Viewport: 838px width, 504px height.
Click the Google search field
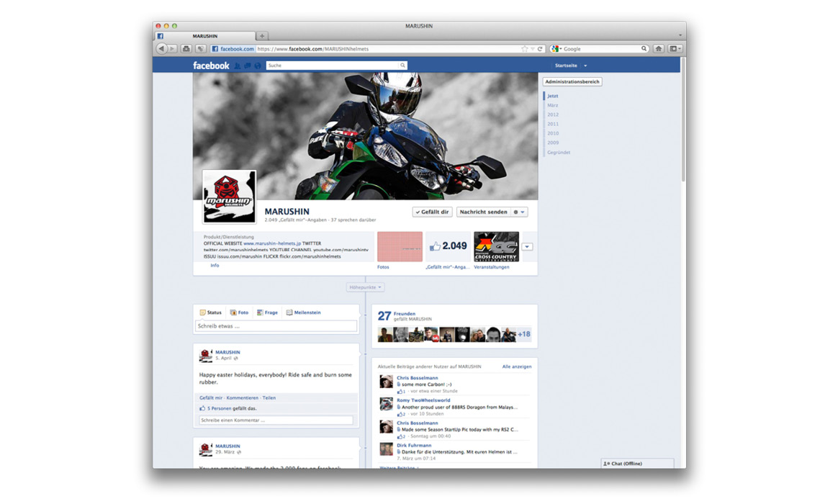600,49
